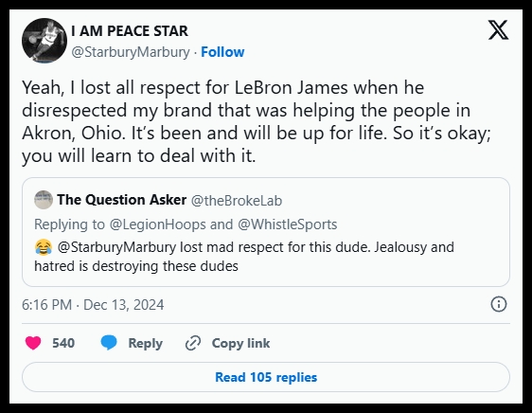This screenshot has width=532, height=413.
Task: Open the X logo link
Action: click(x=498, y=30)
